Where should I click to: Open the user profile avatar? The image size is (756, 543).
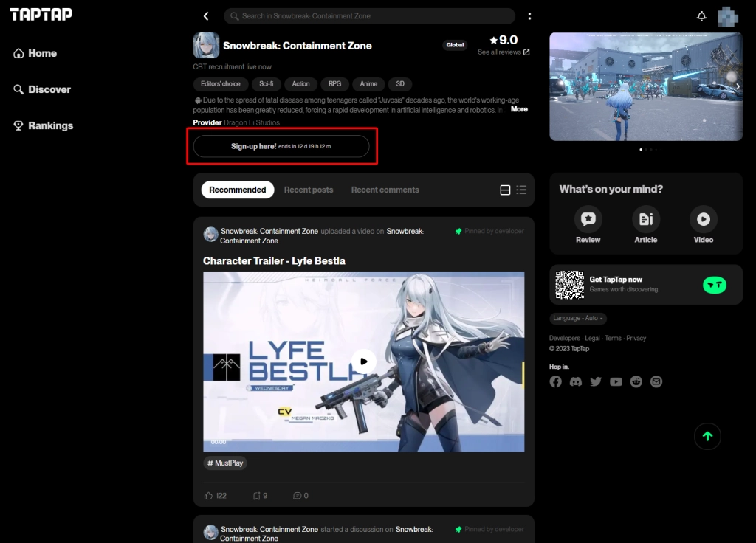[x=728, y=16]
